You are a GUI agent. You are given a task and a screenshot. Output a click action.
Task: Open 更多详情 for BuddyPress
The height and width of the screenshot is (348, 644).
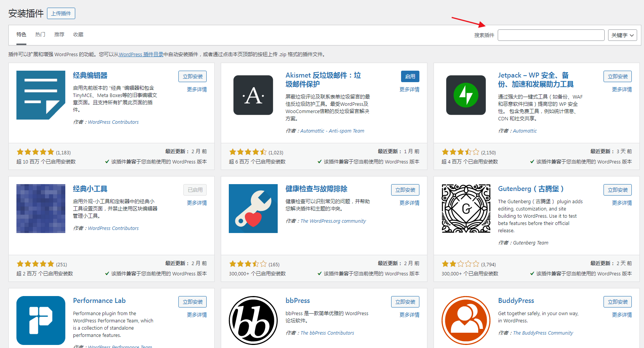tap(622, 315)
